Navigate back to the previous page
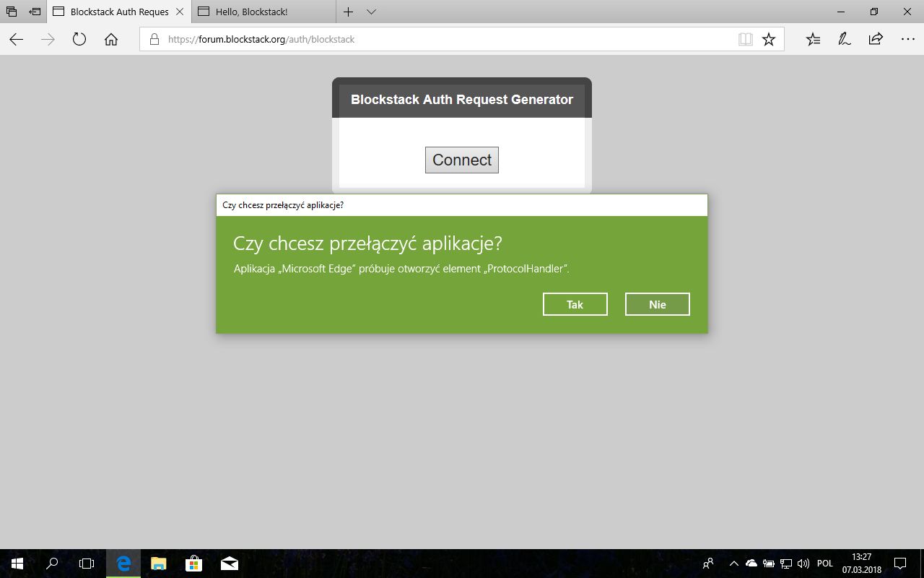Screen dimensions: 924x578 tap(15, 39)
